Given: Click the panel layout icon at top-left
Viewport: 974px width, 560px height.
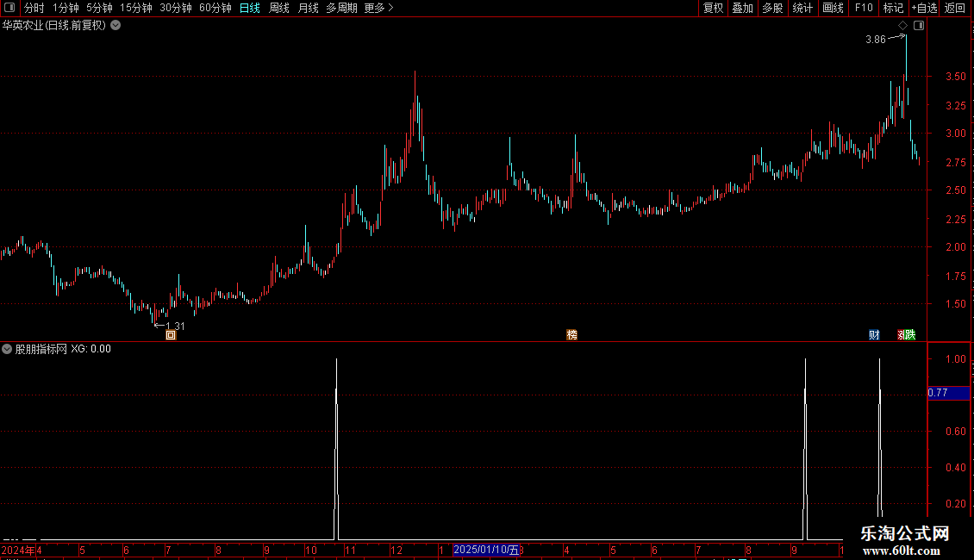Looking at the screenshot, I should 9,8.
